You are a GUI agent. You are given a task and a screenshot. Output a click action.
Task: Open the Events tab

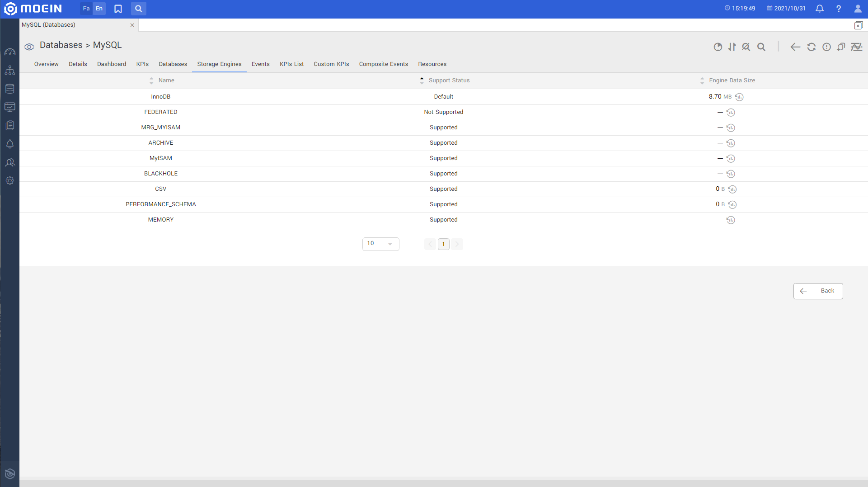pyautogui.click(x=261, y=64)
